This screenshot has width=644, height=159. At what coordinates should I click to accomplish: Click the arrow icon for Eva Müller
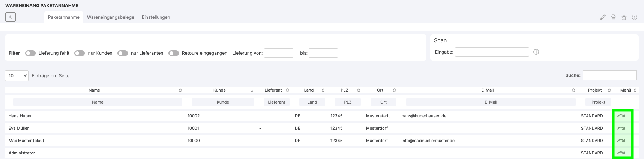pos(621,128)
